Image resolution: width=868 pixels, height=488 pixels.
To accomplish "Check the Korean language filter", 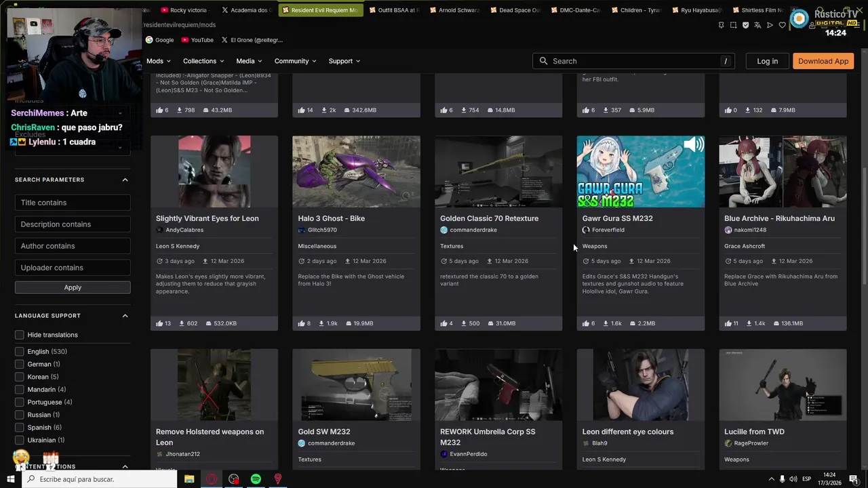I will click(20, 377).
